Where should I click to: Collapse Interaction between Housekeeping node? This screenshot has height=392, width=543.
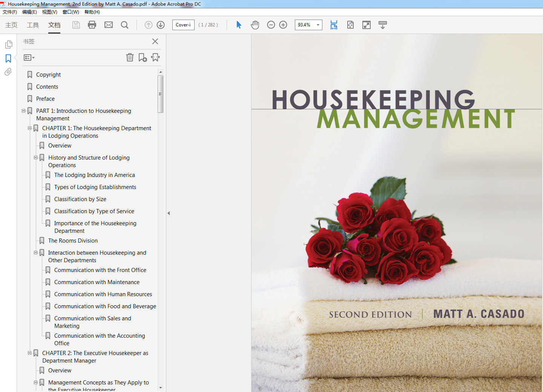[x=35, y=253]
